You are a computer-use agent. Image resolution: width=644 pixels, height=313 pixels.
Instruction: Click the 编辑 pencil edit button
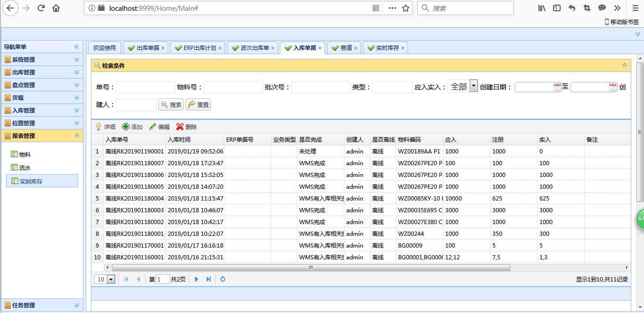159,127
